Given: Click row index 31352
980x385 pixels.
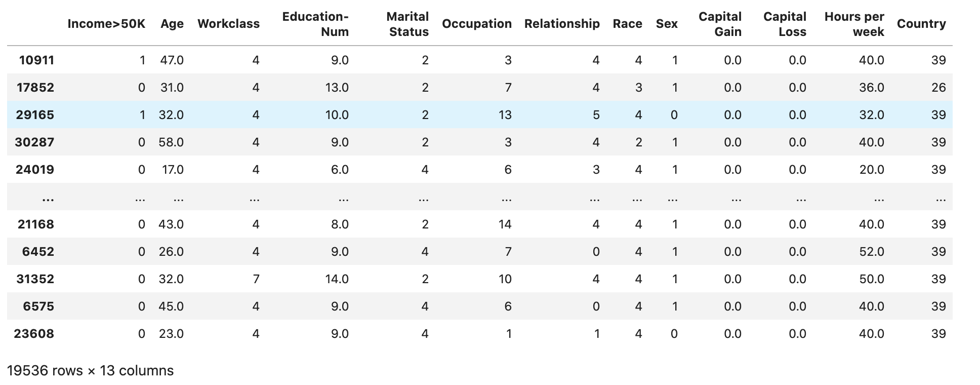Looking at the screenshot, I should pos(35,279).
